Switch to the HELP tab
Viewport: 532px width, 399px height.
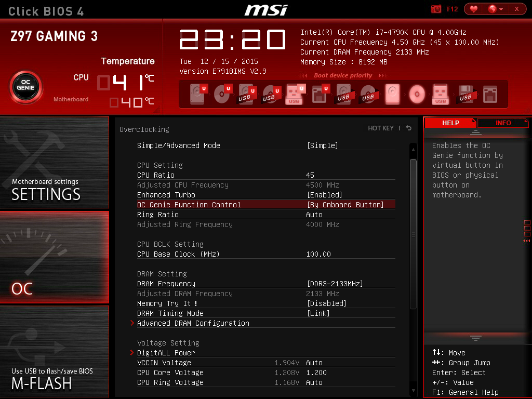(450, 123)
